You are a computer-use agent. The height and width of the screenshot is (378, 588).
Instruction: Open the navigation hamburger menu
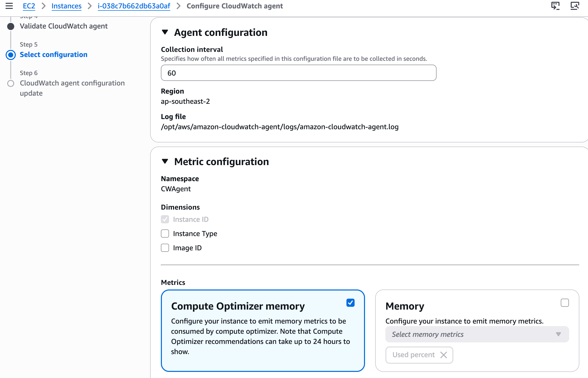(x=9, y=6)
